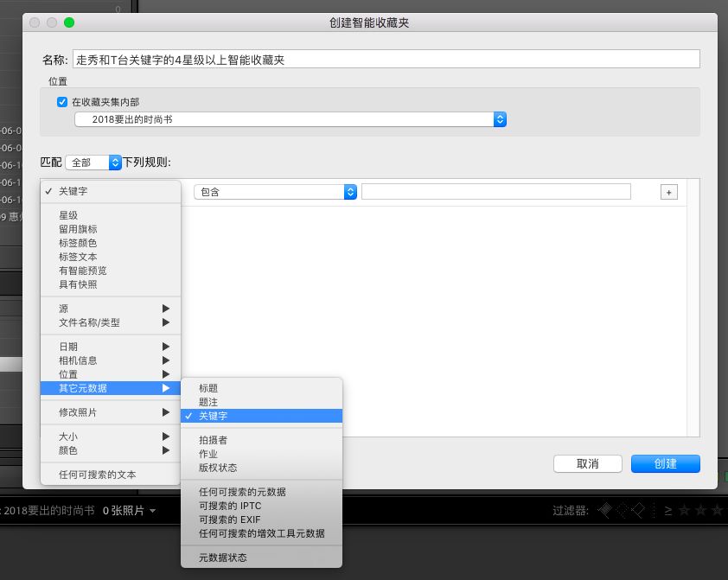Click the rating comparison ≥ symbol
The image size is (728, 580).
[667, 511]
